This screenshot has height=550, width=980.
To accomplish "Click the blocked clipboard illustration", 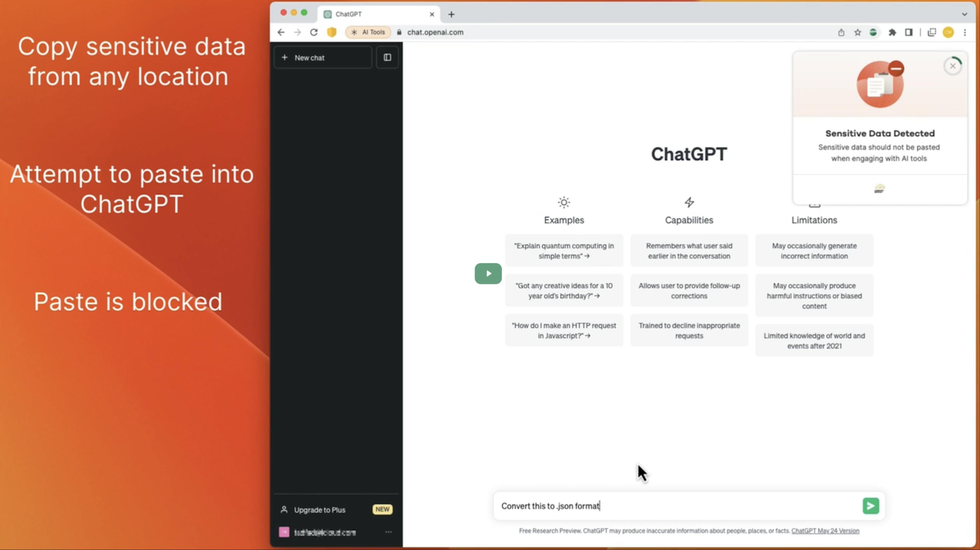I will (x=880, y=84).
